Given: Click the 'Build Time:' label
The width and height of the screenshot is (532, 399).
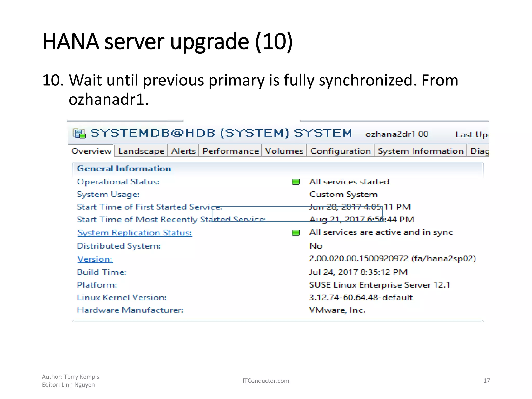Looking at the screenshot, I should coord(102,272).
